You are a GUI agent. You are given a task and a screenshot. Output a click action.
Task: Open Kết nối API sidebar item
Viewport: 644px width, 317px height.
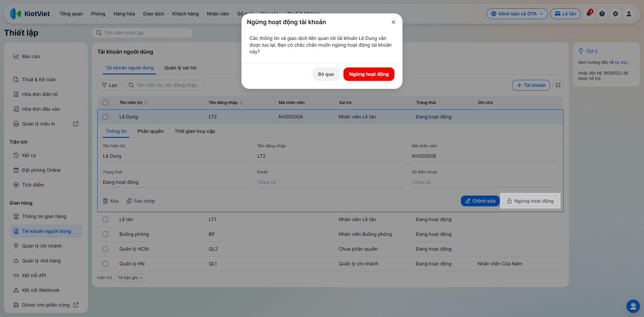point(46,275)
